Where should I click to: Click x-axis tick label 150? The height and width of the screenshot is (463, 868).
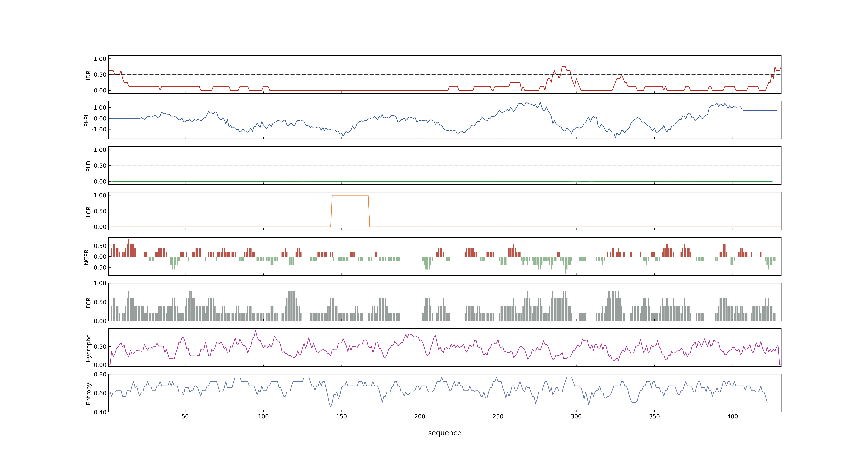point(341,416)
